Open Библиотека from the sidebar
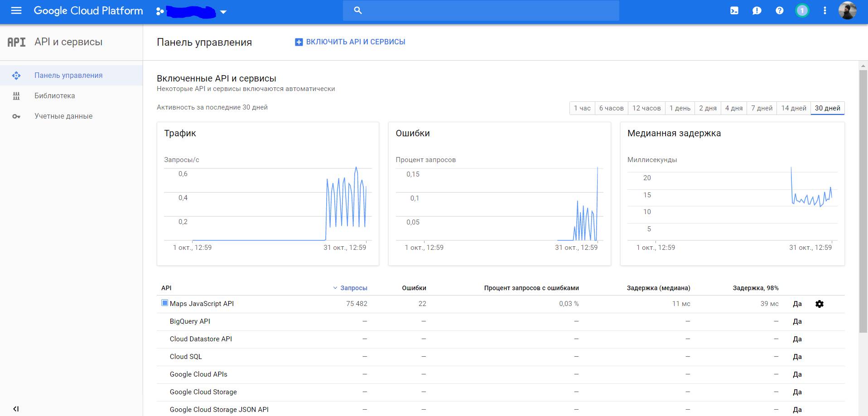The height and width of the screenshot is (416, 868). (54, 96)
